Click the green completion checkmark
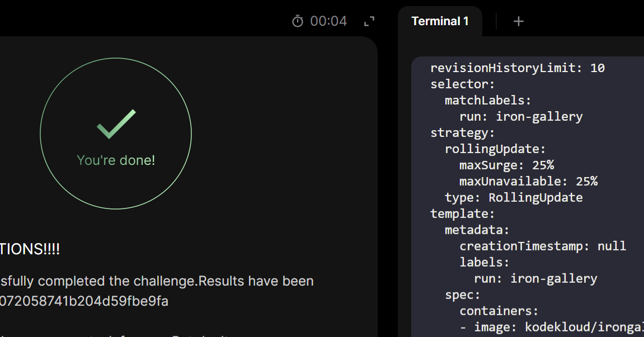Viewport: 644px width, 337px height. [116, 124]
